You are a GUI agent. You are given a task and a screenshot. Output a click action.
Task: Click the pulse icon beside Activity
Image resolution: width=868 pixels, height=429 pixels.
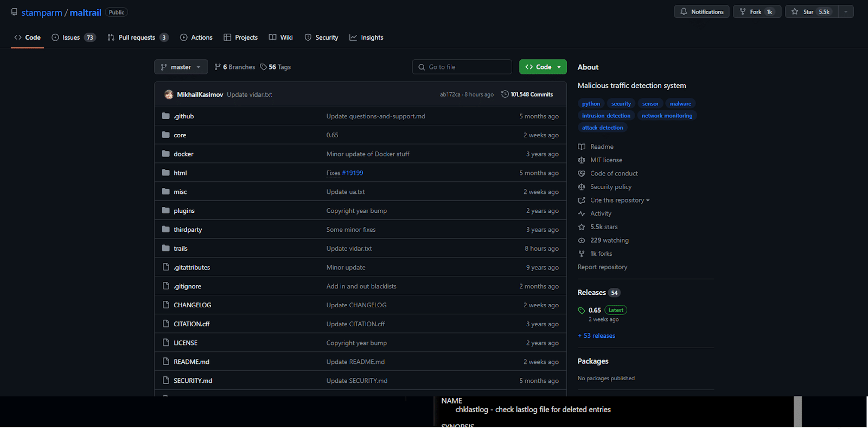click(x=582, y=213)
